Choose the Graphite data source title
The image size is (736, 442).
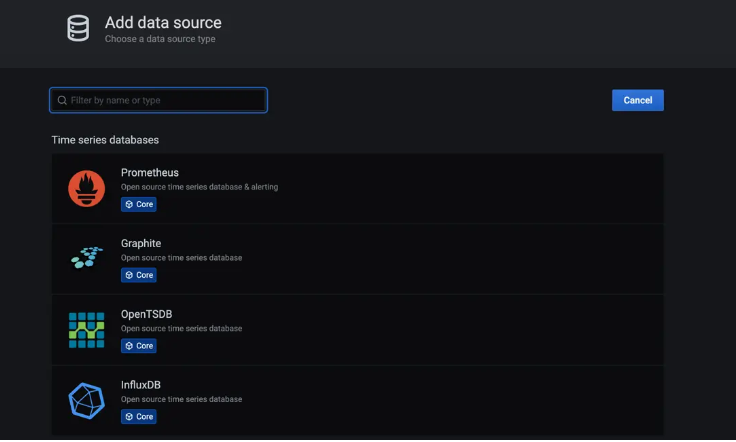(x=141, y=243)
